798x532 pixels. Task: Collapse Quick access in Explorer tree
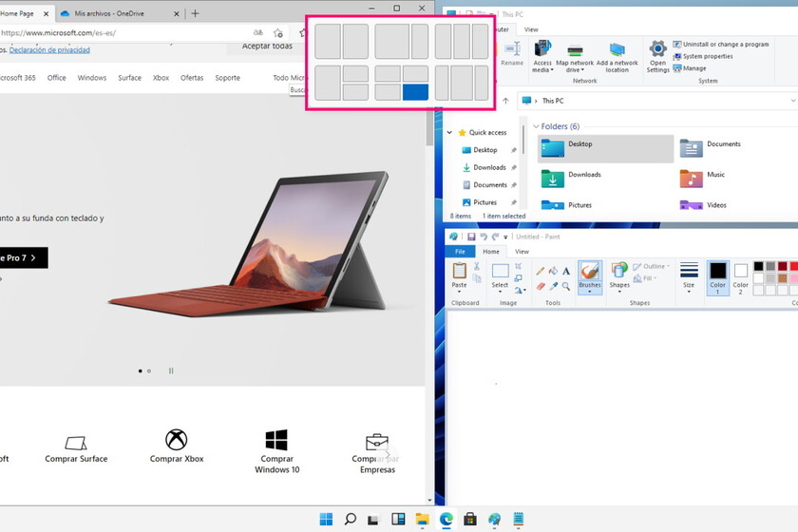click(x=450, y=132)
